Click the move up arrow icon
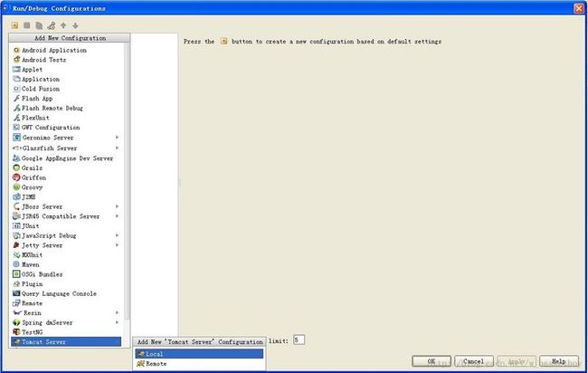The width and height of the screenshot is (588, 373). coord(63,25)
